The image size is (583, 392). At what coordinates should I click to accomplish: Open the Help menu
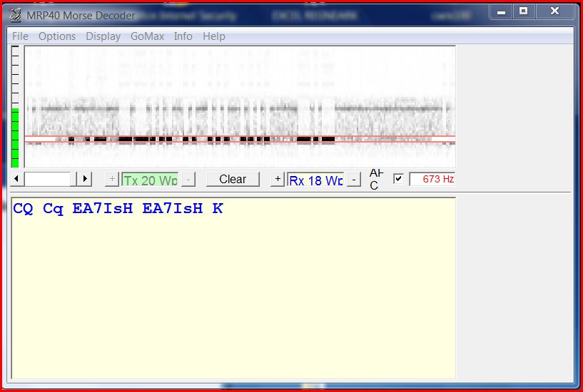[x=213, y=36]
